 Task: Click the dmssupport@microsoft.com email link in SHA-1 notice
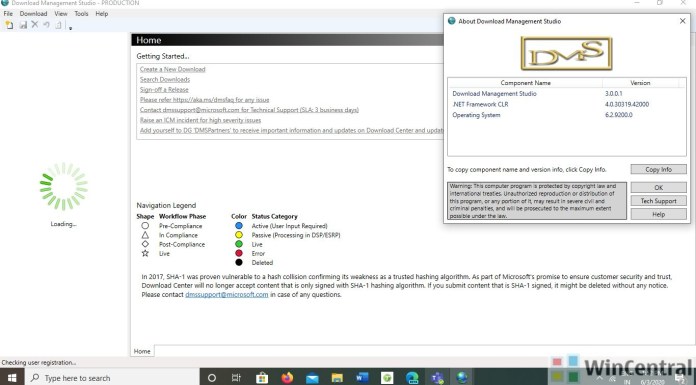227,294
